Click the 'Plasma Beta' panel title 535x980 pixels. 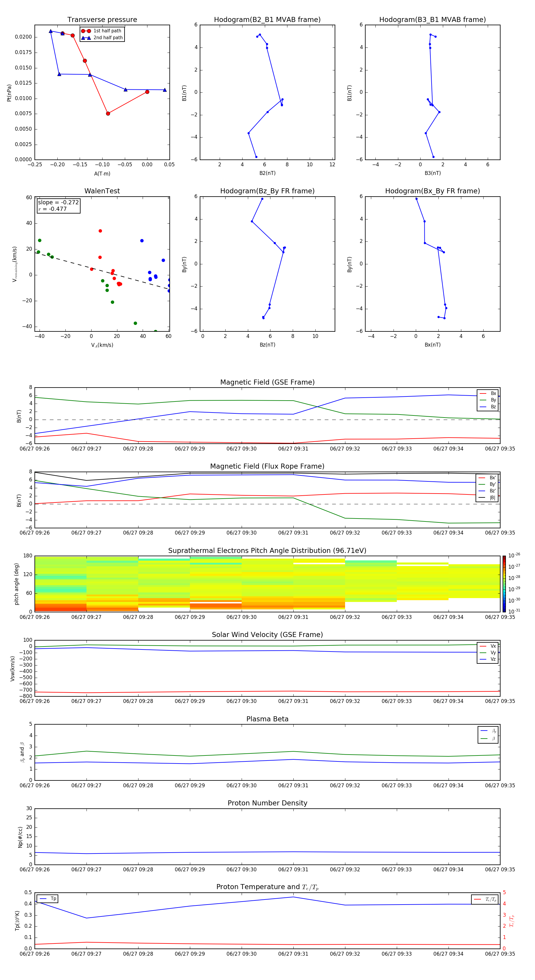pos(267,719)
